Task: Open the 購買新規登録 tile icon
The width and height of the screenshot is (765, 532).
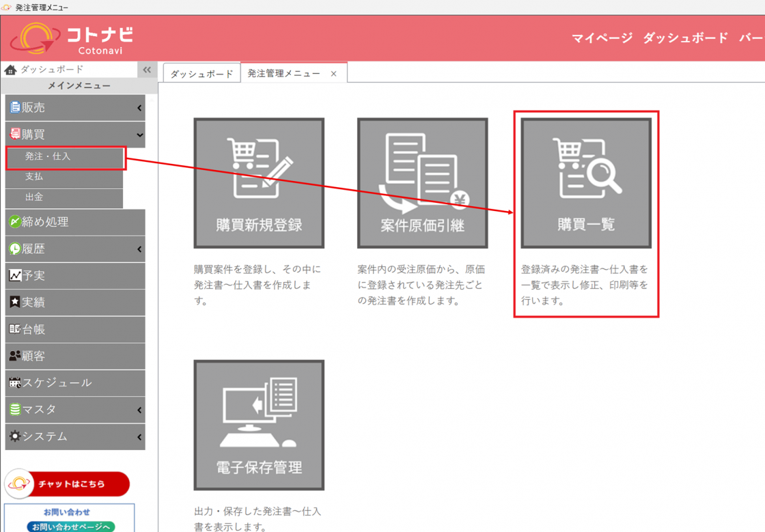Action: point(258,183)
